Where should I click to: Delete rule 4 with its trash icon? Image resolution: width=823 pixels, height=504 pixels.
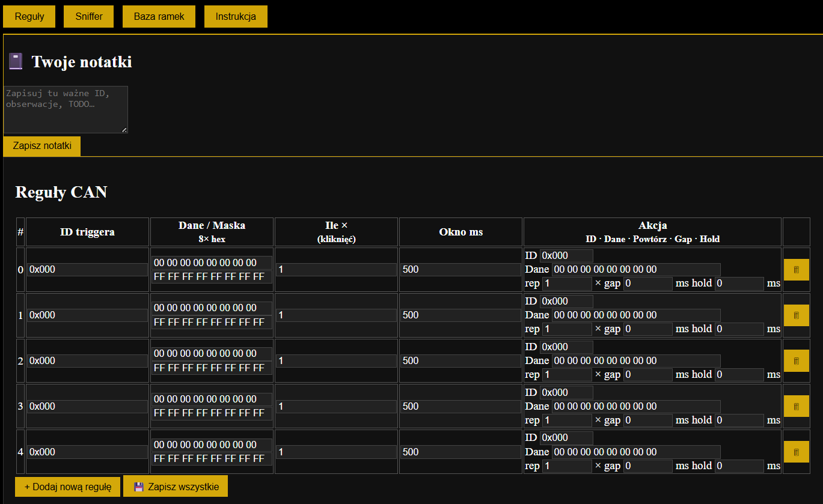[x=797, y=452]
